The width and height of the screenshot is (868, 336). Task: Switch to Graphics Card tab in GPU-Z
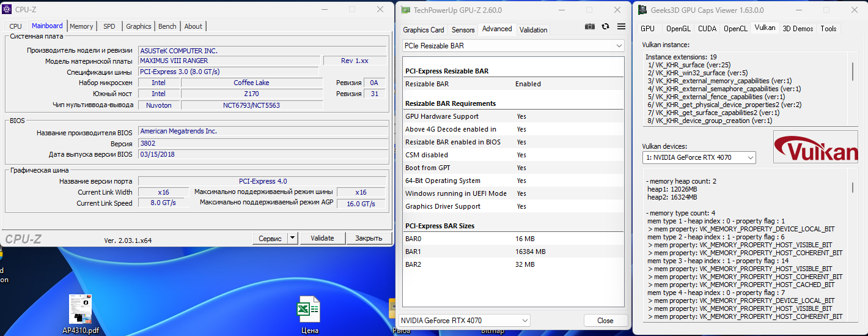point(424,30)
